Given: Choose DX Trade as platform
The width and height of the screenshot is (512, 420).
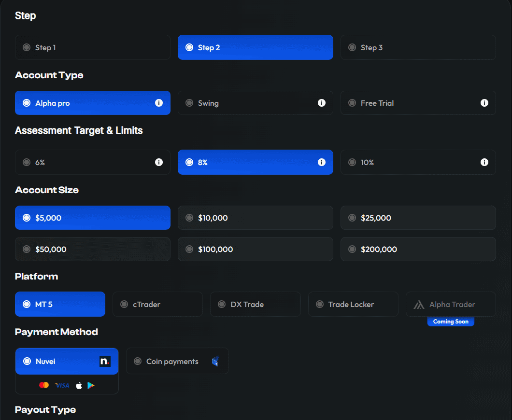Looking at the screenshot, I should [x=255, y=304].
